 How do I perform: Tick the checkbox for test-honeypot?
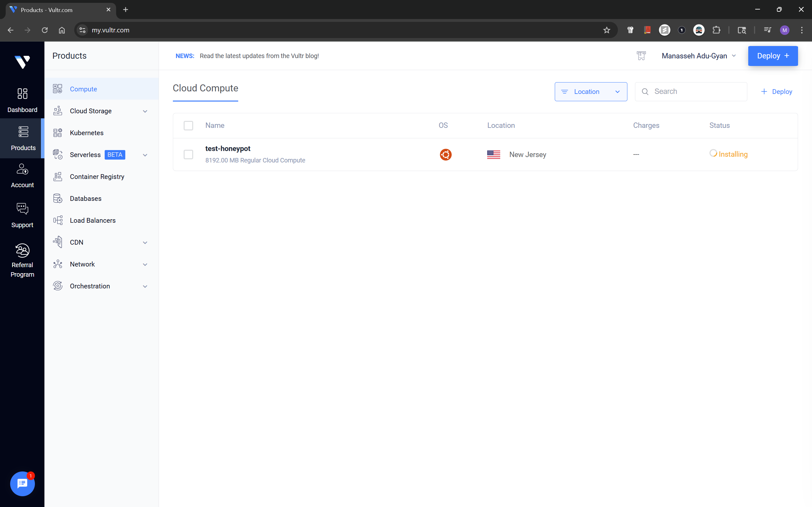(188, 155)
